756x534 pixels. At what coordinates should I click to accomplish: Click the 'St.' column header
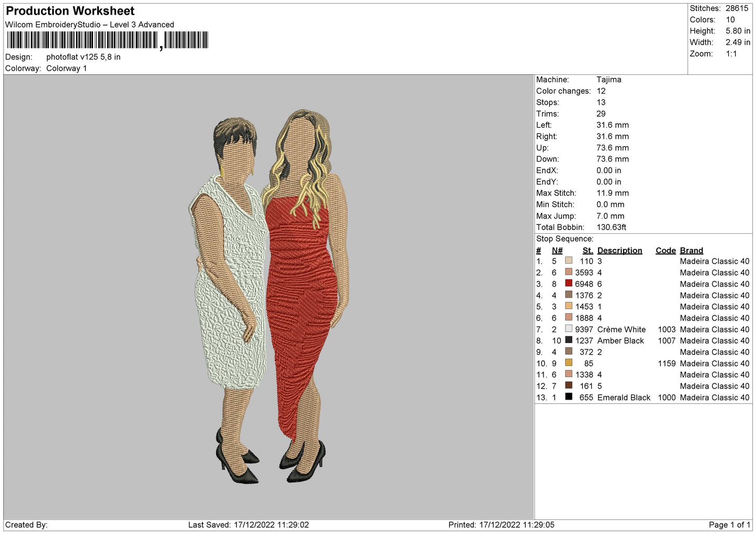pos(588,251)
